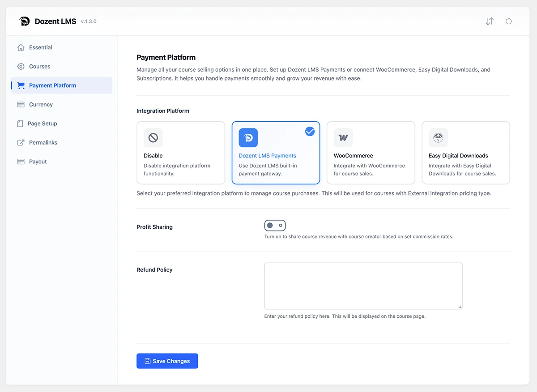Click the reset circular arrow icon
Viewport: 537px width, 392px height.
(508, 21)
